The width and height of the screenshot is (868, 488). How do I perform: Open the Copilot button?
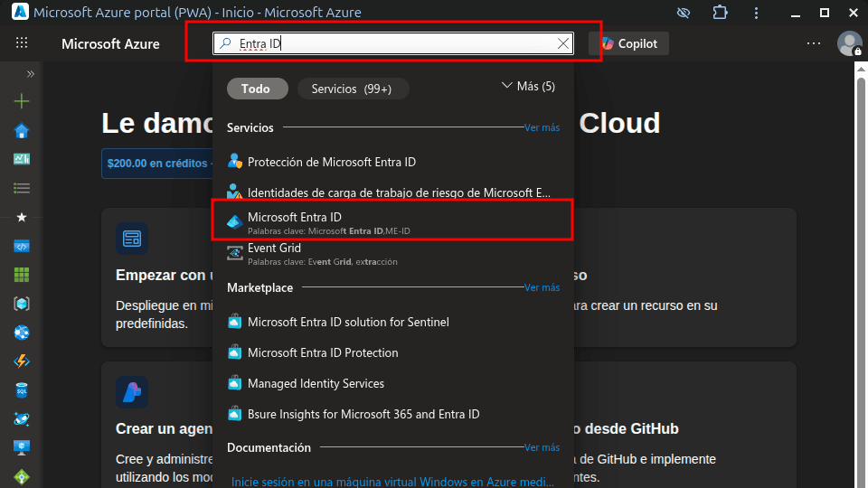pyautogui.click(x=629, y=43)
